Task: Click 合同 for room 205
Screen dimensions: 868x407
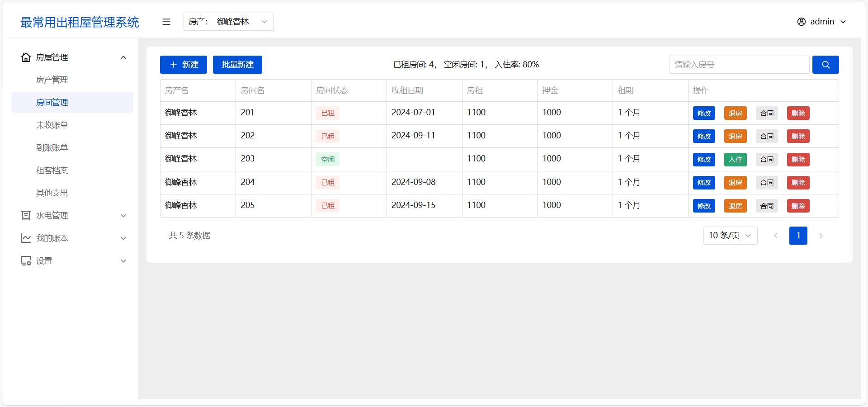Action: (767, 206)
